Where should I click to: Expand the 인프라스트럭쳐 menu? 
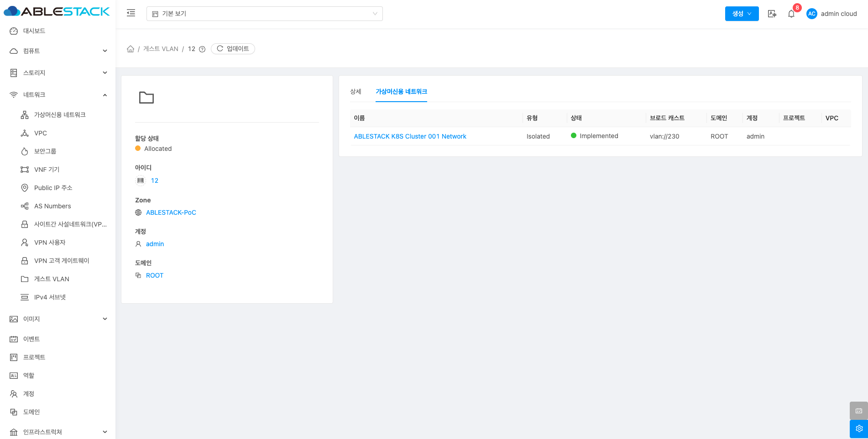point(58,432)
